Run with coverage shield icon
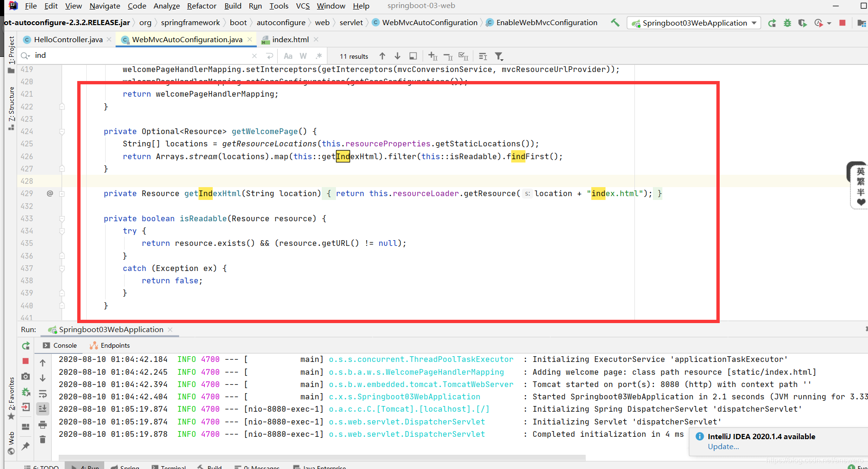868x469 pixels. 802,23
